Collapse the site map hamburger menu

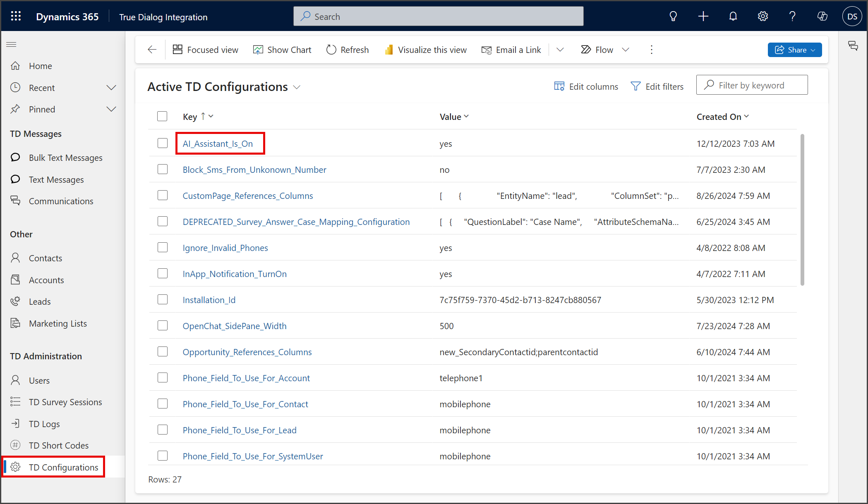click(12, 45)
